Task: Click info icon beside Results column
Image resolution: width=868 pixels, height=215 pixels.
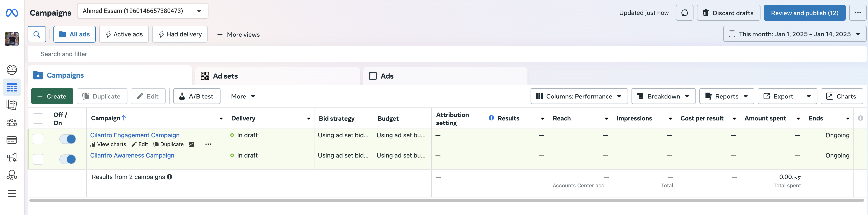Action: pyautogui.click(x=491, y=118)
